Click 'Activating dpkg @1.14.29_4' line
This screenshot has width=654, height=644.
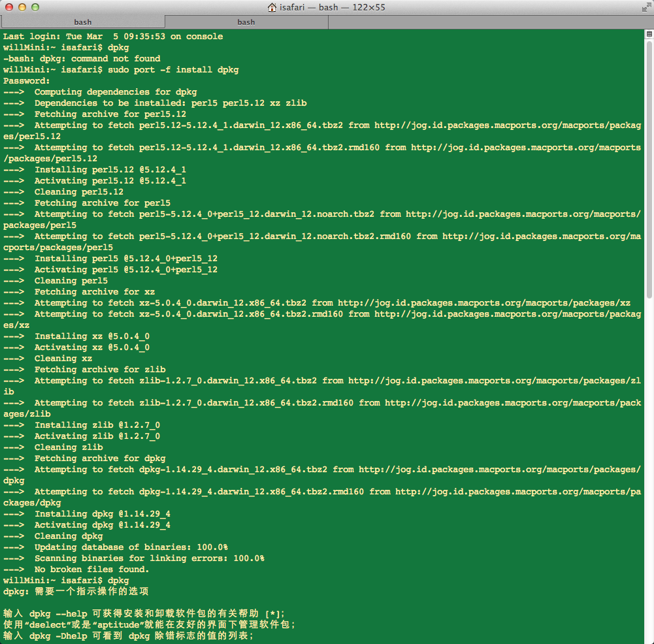87,524
